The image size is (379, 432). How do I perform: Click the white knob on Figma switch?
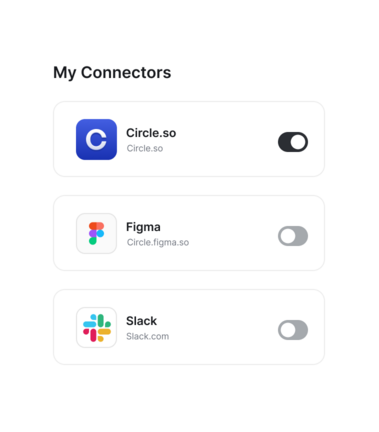288,236
